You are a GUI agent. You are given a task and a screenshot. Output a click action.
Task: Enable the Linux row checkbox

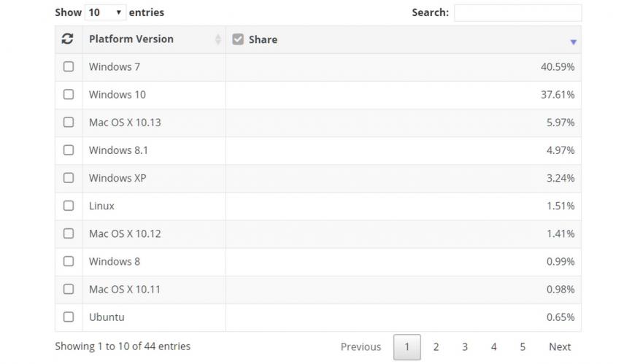pyautogui.click(x=69, y=206)
